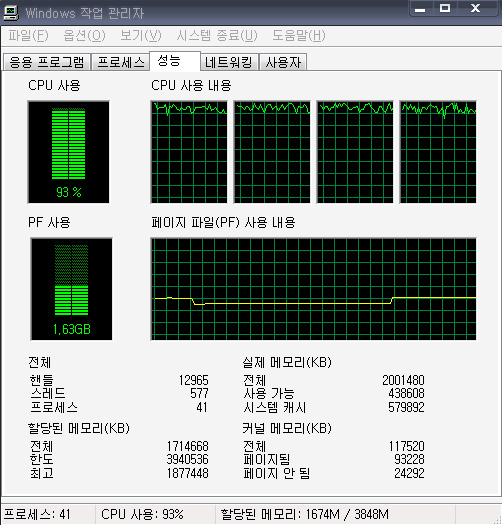Open the 도움말(H) menu
The height and width of the screenshot is (525, 502).
click(x=298, y=35)
